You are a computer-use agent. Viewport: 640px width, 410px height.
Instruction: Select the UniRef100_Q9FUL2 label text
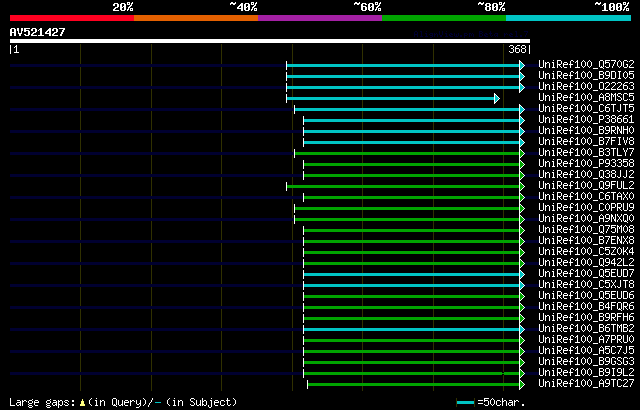point(586,186)
